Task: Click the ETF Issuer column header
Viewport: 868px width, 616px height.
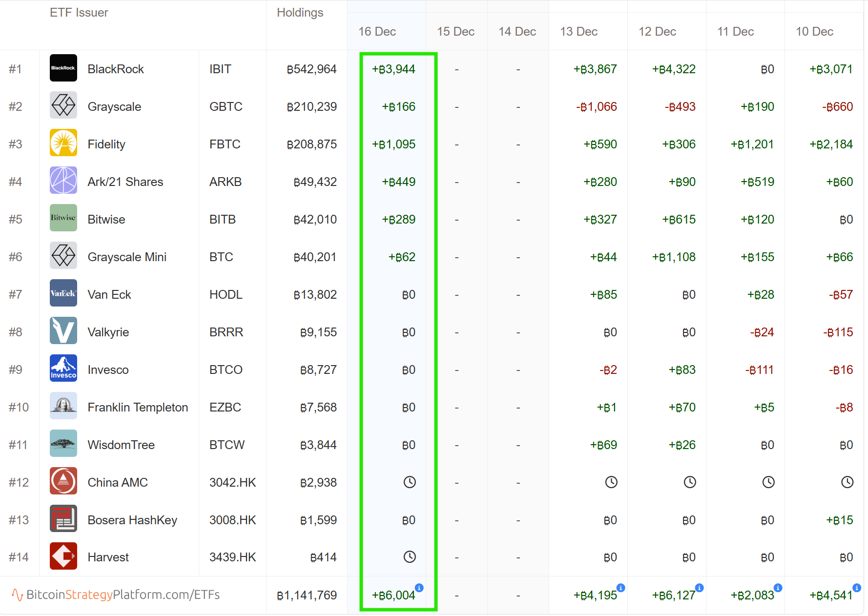Action: (x=79, y=13)
